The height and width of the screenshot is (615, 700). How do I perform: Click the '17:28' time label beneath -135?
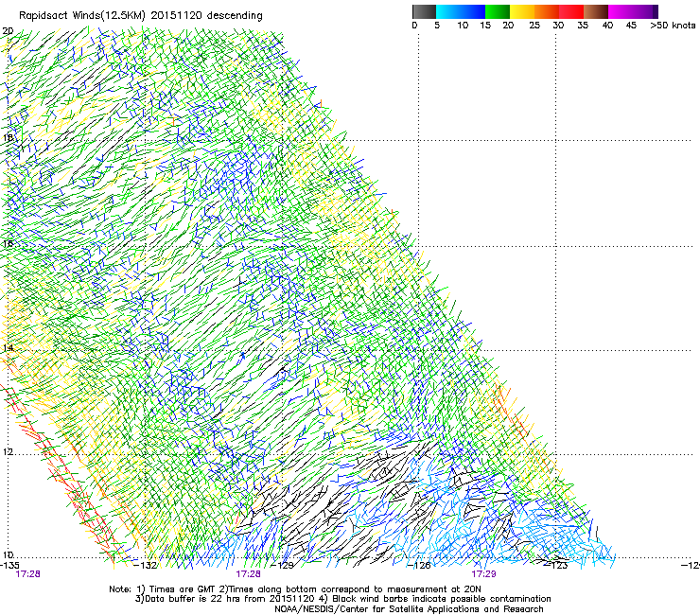coord(27,574)
